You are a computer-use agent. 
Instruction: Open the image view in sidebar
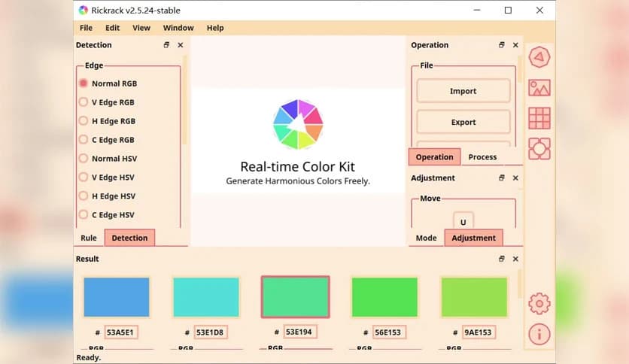[x=539, y=87]
